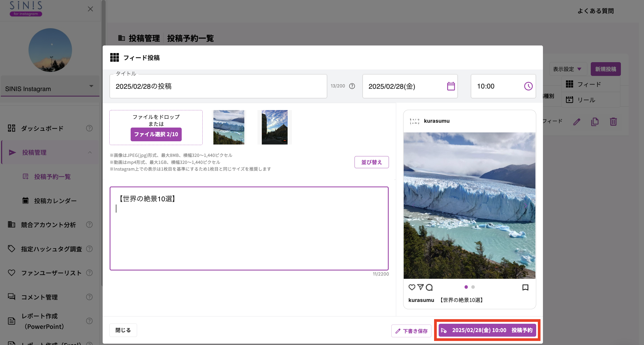The image size is (644, 345).
Task: Select フィード from the new post menu
Action: [x=589, y=84]
